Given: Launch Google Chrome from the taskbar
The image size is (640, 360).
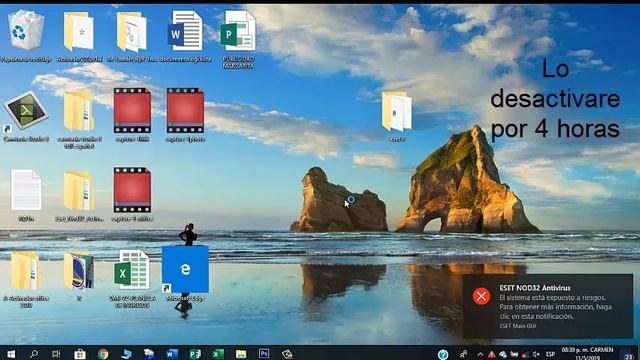Looking at the screenshot, I should (103, 354).
